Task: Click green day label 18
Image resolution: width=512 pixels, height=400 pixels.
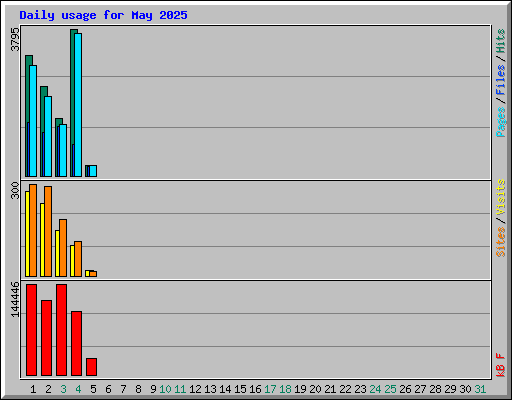Action: point(285,389)
